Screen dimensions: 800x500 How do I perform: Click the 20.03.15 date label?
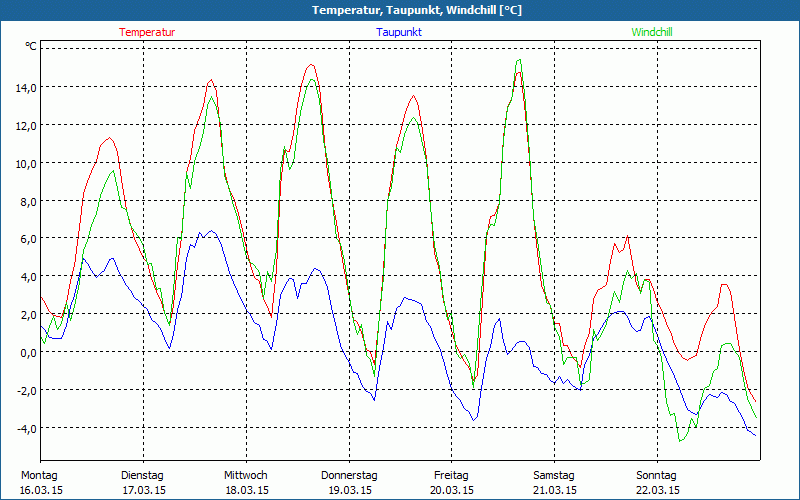(453, 490)
